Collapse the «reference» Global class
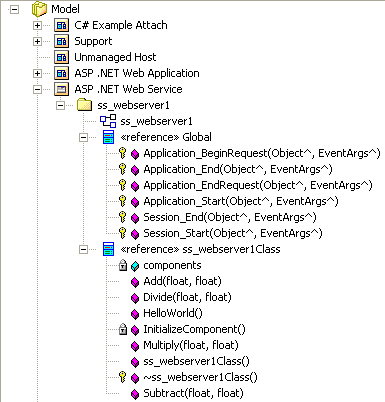 (x=83, y=137)
